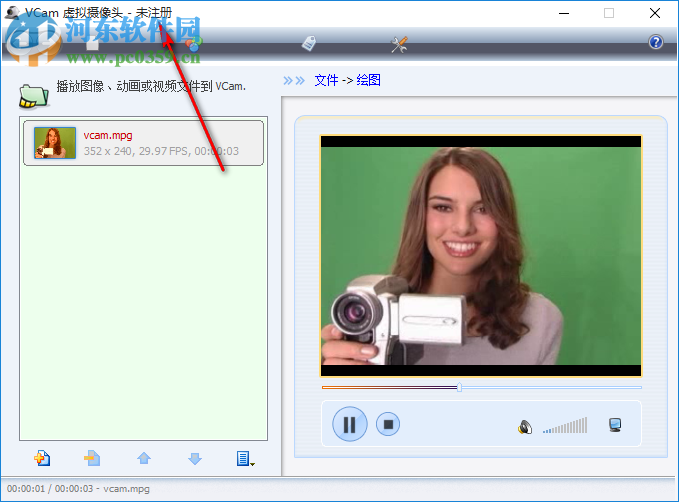Move selected file down in list
This screenshot has width=679, height=502.
(x=195, y=458)
